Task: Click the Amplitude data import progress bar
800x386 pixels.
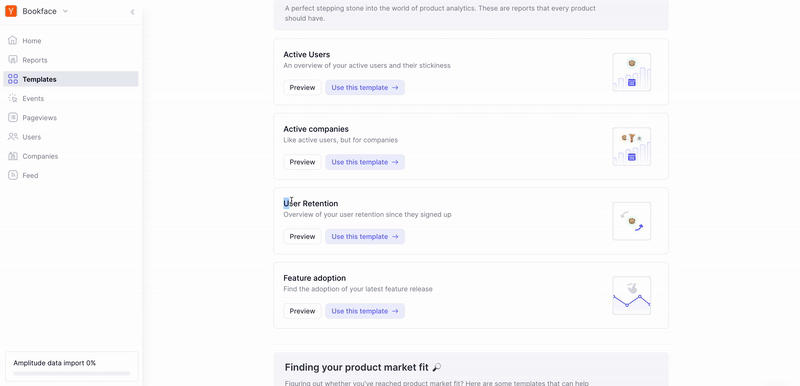Action: tap(71, 373)
